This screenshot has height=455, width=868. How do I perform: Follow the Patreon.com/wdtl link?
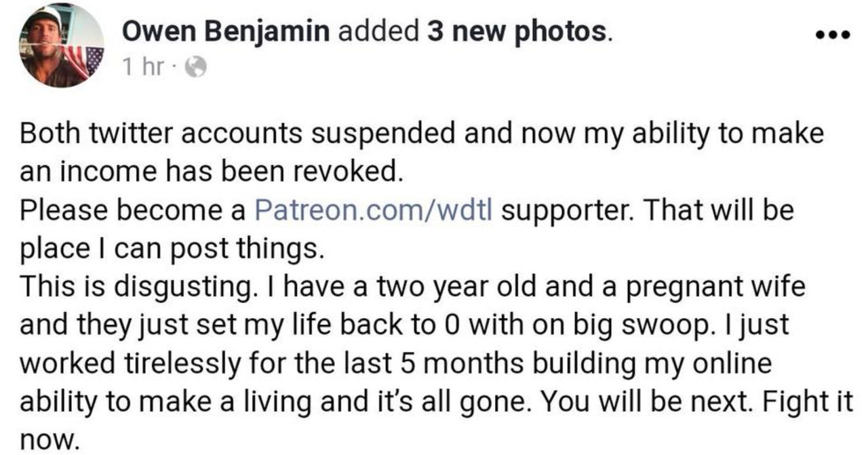pyautogui.click(x=374, y=211)
